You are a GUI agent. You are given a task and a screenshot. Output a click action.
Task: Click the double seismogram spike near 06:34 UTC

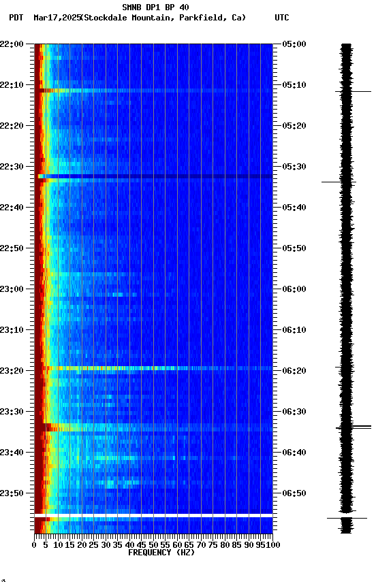[x=354, y=427]
